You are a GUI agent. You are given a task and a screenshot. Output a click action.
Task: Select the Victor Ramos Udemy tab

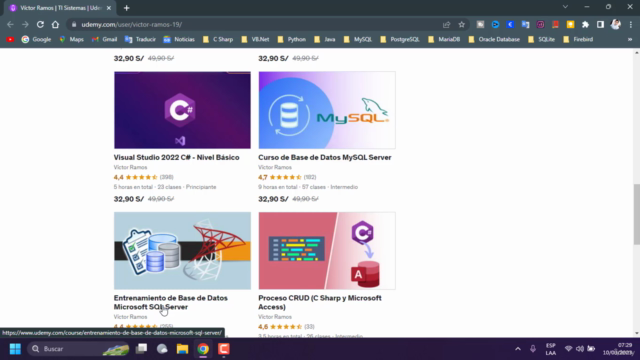pyautogui.click(x=59, y=8)
